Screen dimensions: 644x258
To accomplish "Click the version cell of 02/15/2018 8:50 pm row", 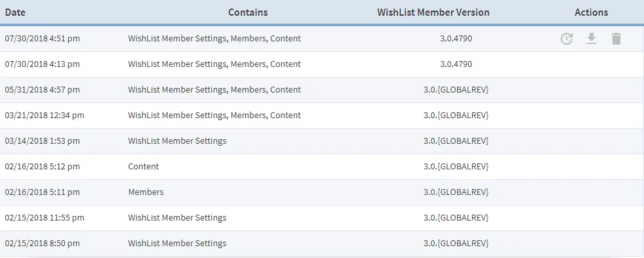I will tap(456, 243).
